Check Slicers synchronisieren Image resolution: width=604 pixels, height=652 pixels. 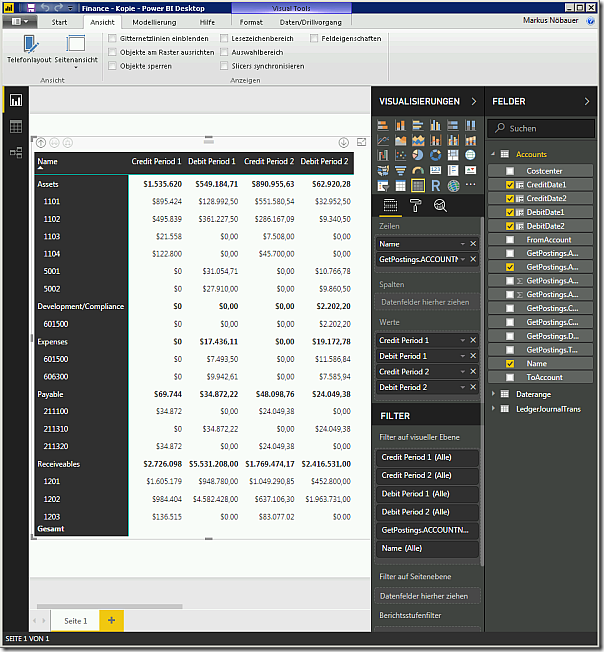click(224, 66)
